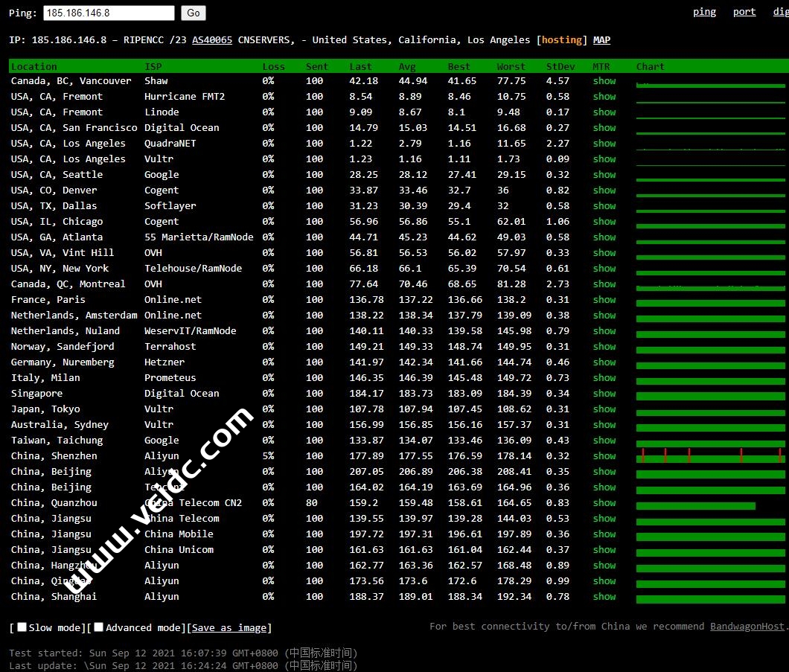Click the Germany, Nuremberg location cell
The image size is (789, 672).
point(63,362)
